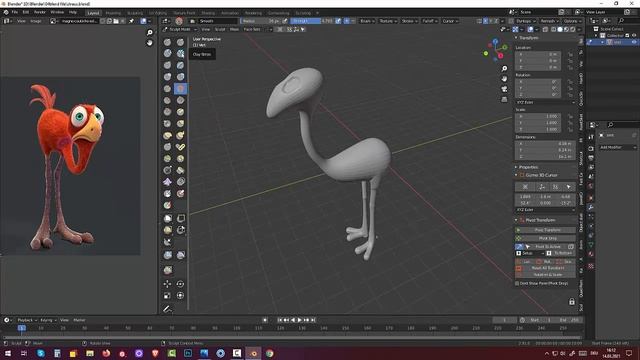Open the Remesh dropdown
Image resolution: width=640 pixels, height=360 pixels.
549,21
